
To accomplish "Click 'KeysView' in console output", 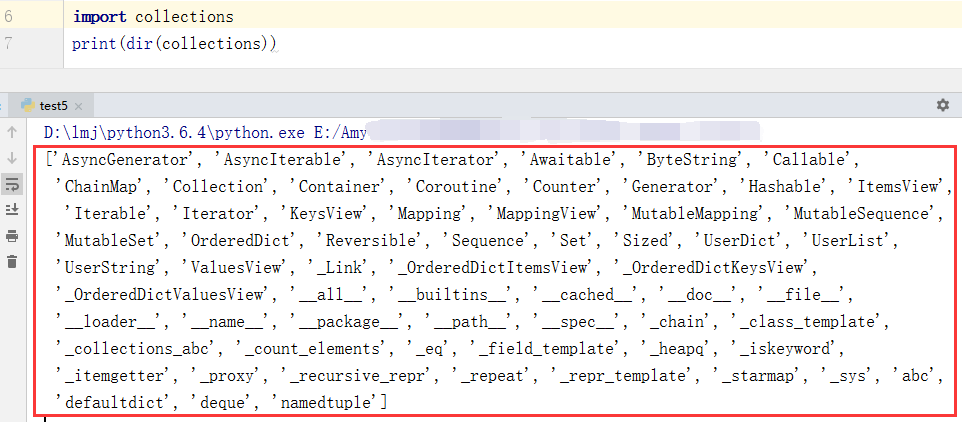I will click(325, 213).
